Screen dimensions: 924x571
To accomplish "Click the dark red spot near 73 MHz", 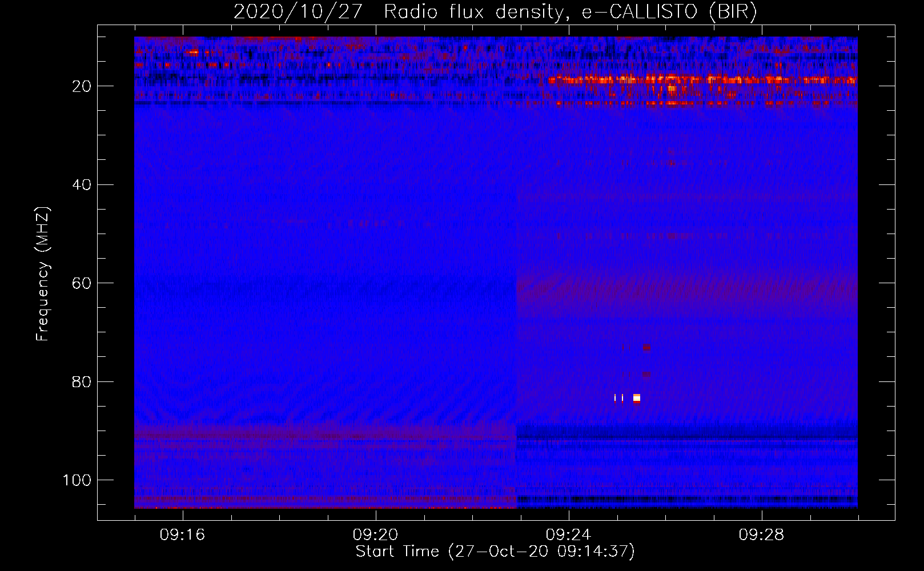I will click(646, 347).
